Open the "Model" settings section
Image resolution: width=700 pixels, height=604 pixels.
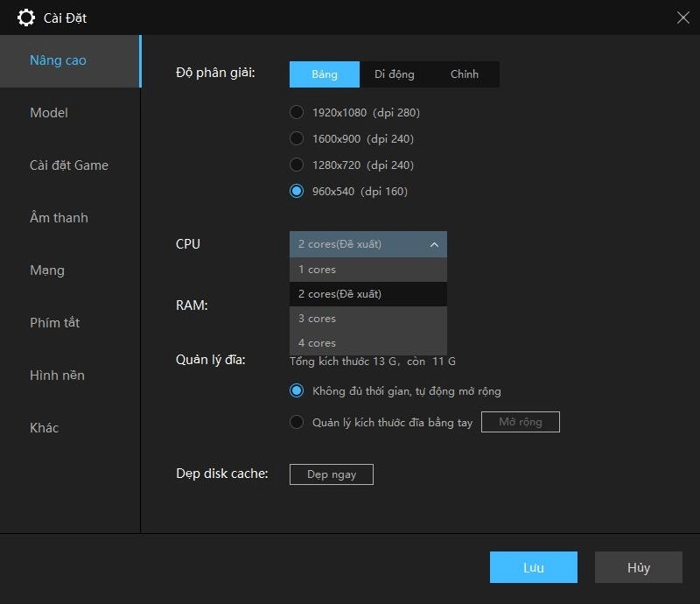pos(48,113)
